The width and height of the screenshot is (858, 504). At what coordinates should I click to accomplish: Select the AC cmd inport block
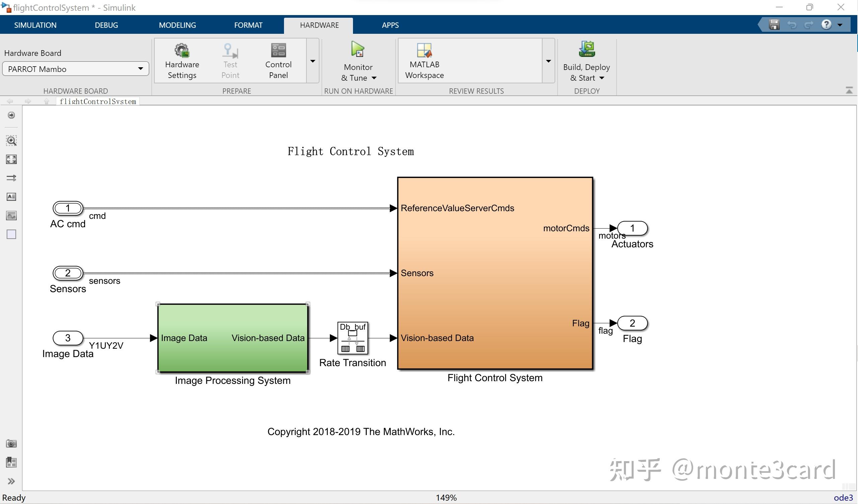[x=68, y=208]
